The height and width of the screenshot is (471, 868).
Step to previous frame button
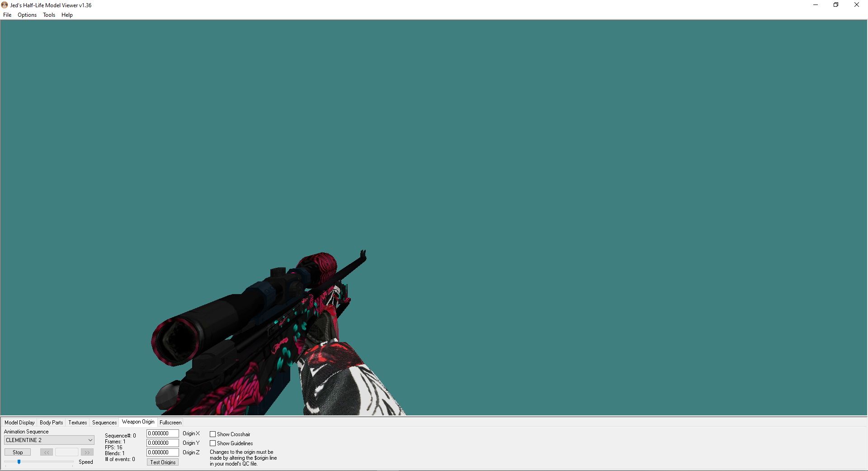pyautogui.click(x=47, y=452)
